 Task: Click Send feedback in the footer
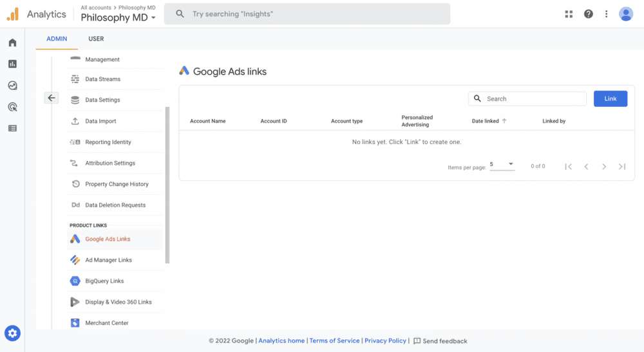440,341
